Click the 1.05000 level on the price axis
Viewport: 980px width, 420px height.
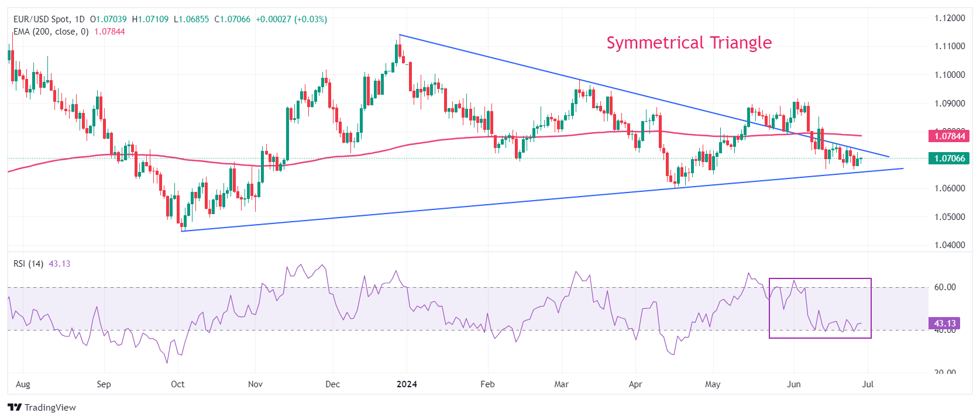pyautogui.click(x=949, y=217)
